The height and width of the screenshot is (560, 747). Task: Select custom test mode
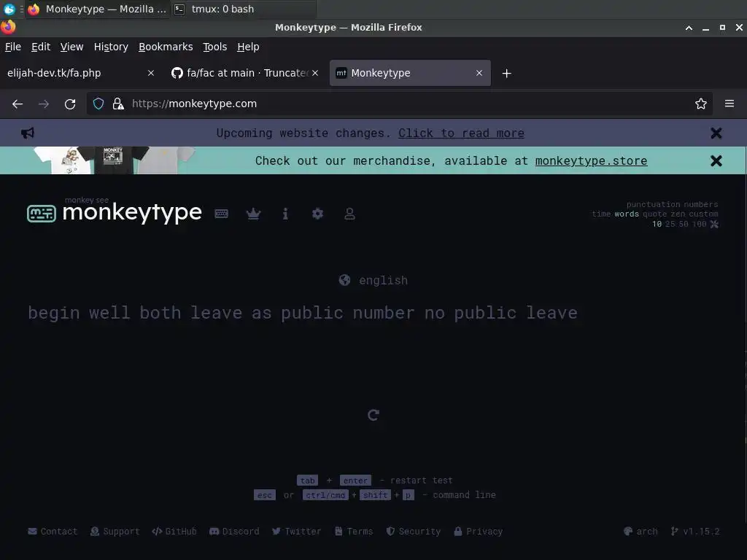[x=703, y=214]
